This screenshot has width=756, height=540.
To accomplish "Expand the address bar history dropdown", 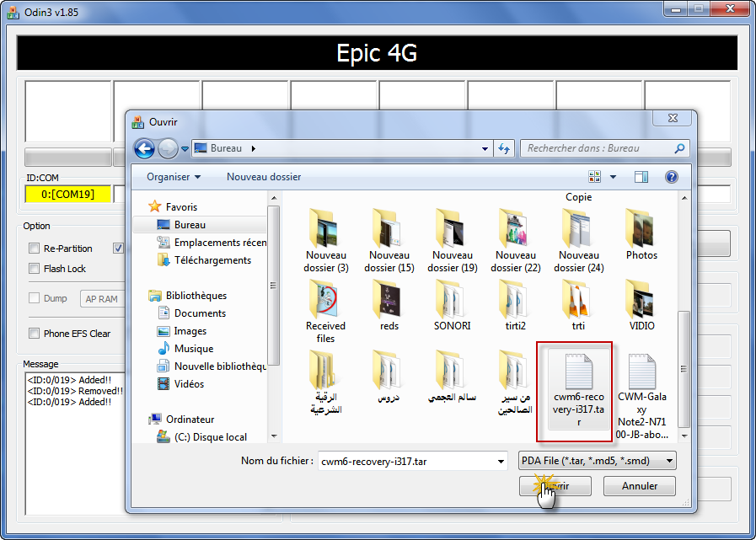I will pyautogui.click(x=485, y=148).
